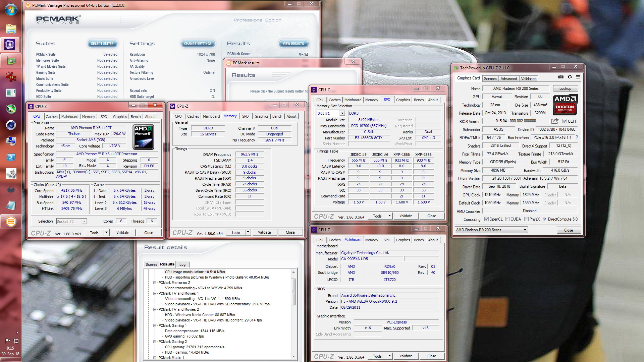Click the AMD Phenom II logo in CPU-Z
The width and height of the screenshot is (644, 362).
pyautogui.click(x=144, y=137)
